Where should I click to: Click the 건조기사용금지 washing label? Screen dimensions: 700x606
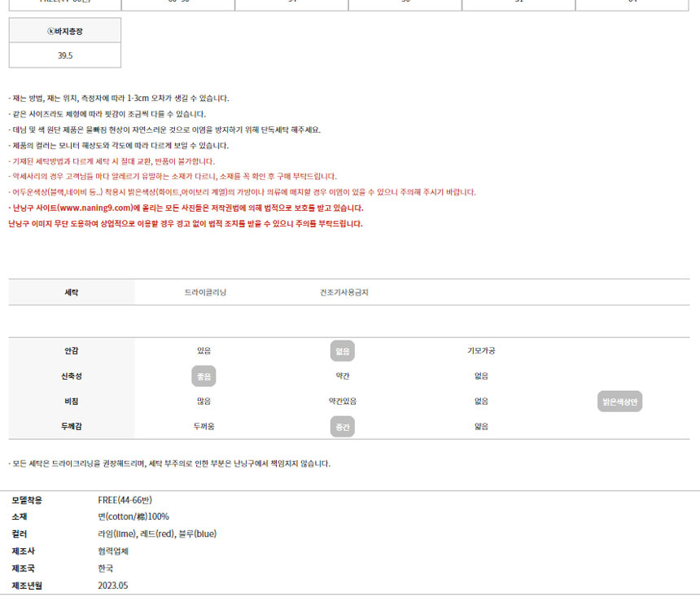[344, 292]
